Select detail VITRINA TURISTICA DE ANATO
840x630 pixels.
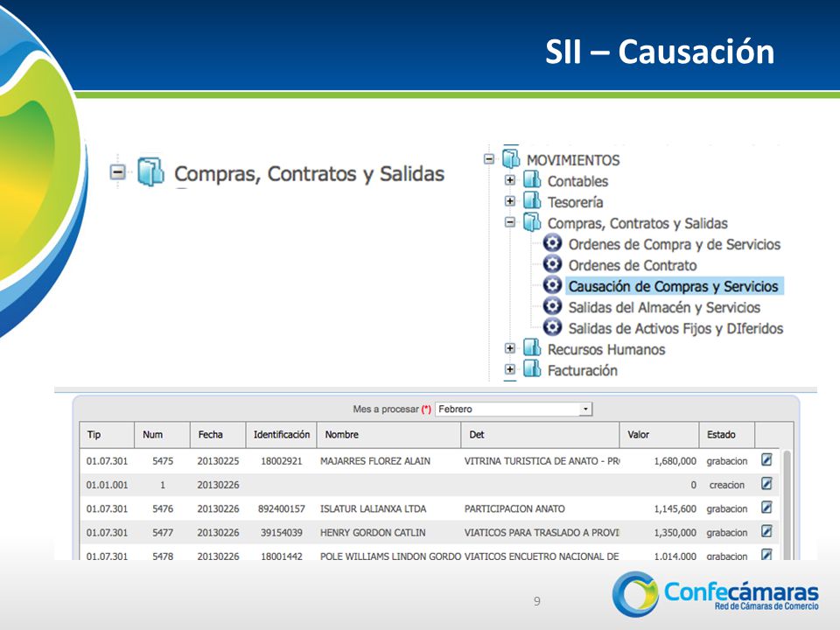coord(542,461)
